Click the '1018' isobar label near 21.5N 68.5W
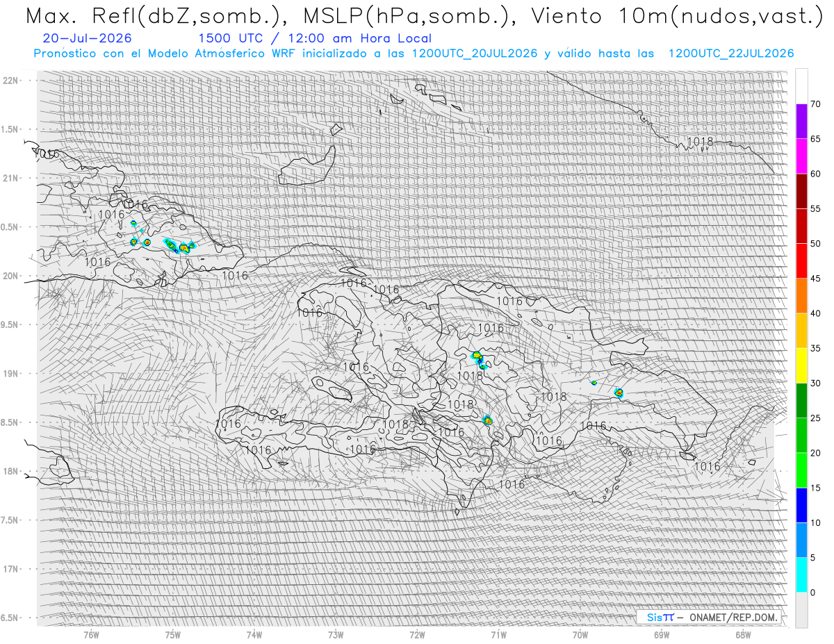This screenshot has width=834, height=644. point(701,142)
